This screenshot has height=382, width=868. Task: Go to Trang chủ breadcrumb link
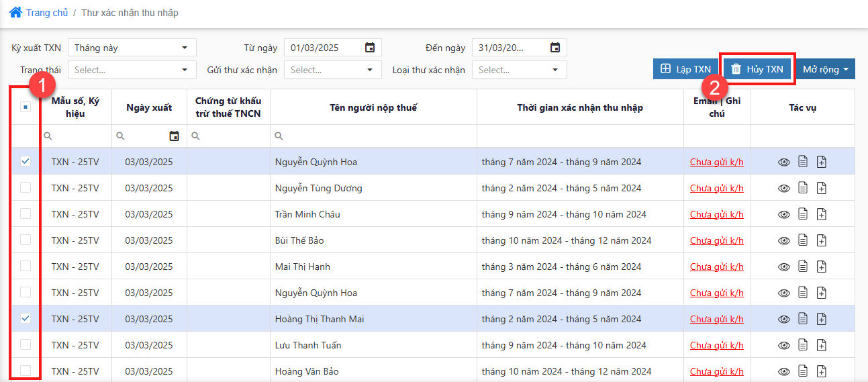click(46, 13)
